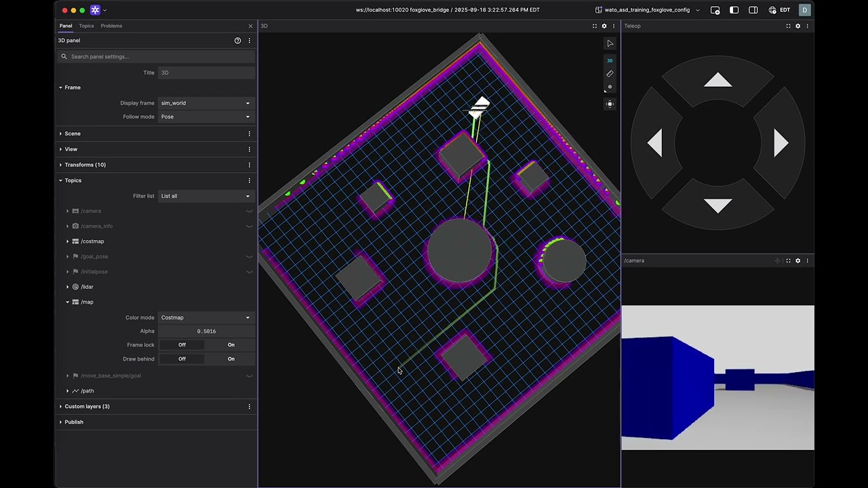This screenshot has width=868, height=488.
Task: Open the publish click tool
Action: pos(610,87)
